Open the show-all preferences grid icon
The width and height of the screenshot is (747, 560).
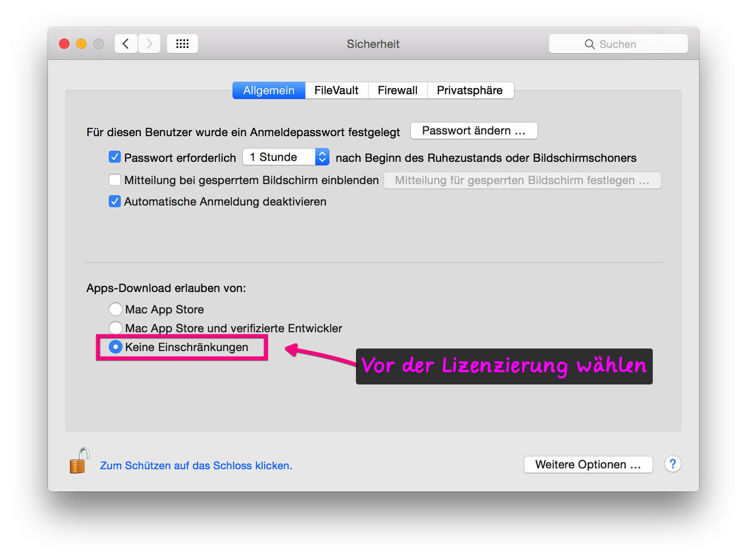[182, 43]
